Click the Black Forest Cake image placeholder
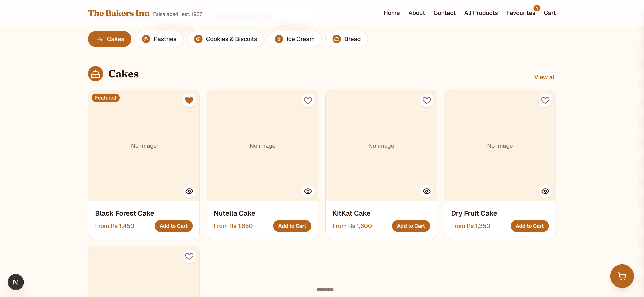This screenshot has width=644, height=297. coord(144,146)
